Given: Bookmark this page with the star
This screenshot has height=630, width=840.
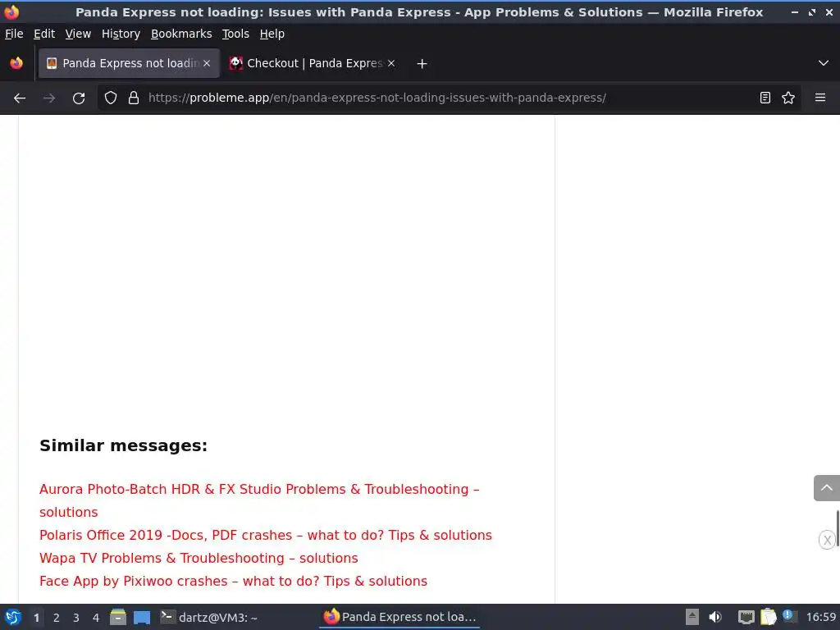Looking at the screenshot, I should 788,98.
